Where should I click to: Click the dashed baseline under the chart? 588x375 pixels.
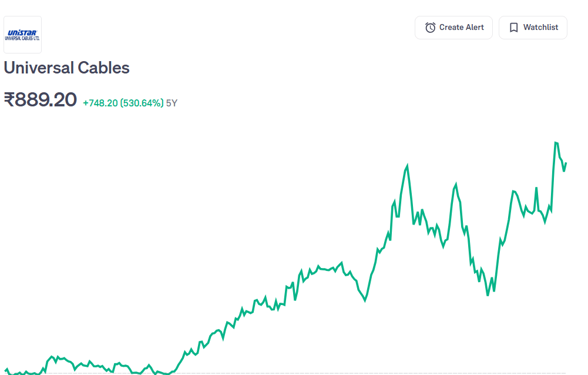click(x=294, y=373)
